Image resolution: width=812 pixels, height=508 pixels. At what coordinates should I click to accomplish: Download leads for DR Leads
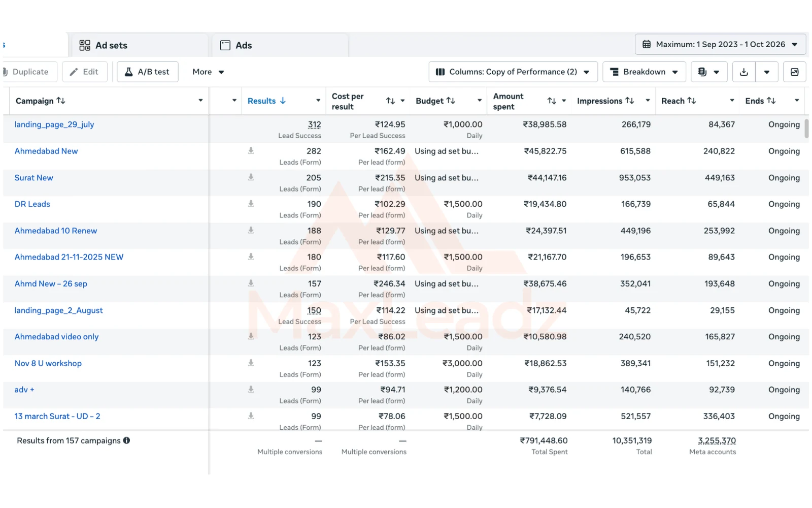(x=251, y=204)
